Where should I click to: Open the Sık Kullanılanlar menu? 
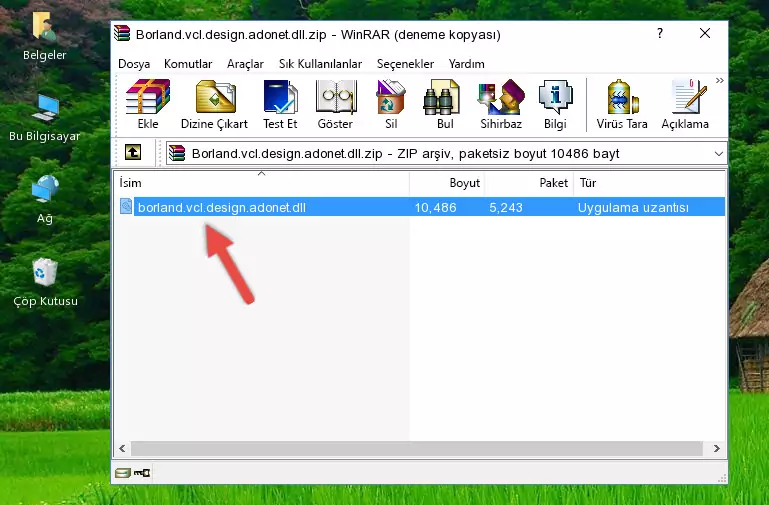320,64
